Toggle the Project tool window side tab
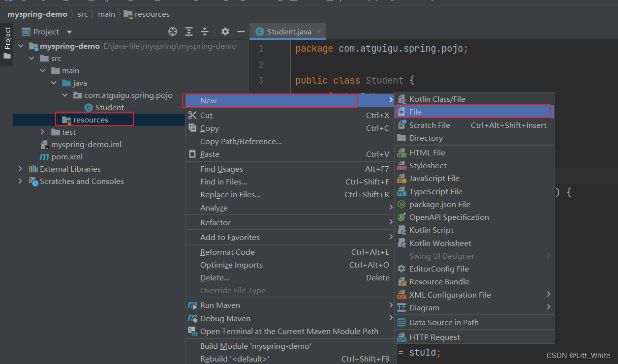618x364 pixels. 7,43
